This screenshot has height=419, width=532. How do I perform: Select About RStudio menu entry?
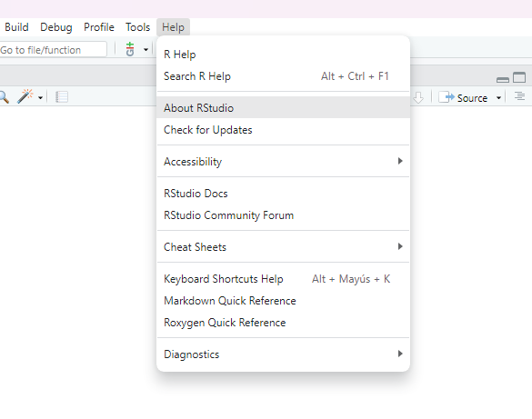(x=284, y=107)
